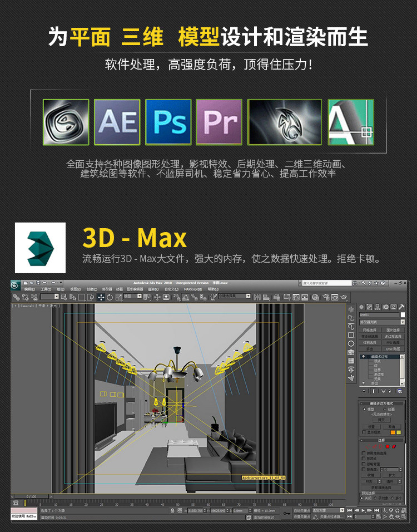Open the Modify command panel tab

(x=370, y=307)
